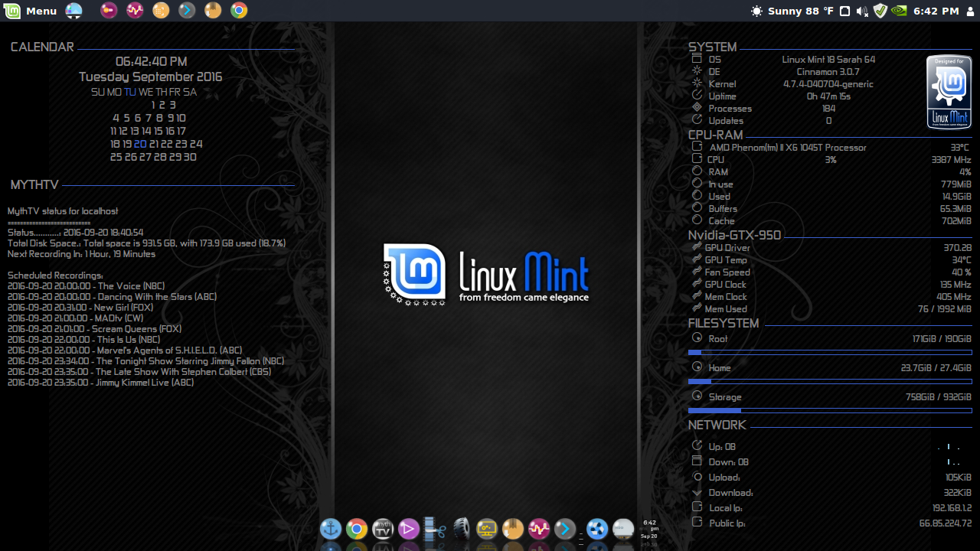This screenshot has height=551, width=980.
Task: Click the 'MADtv (CW)' recording line
Action: [75, 318]
